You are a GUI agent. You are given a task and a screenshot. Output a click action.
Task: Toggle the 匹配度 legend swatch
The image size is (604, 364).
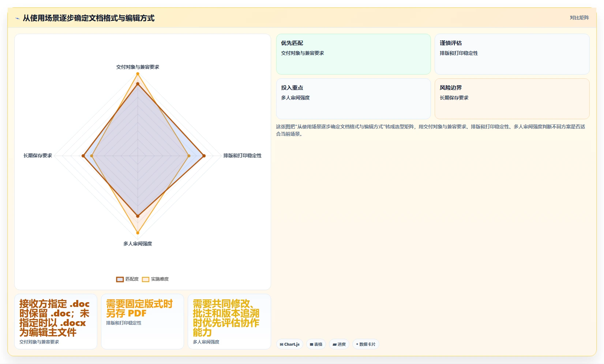[120, 279]
